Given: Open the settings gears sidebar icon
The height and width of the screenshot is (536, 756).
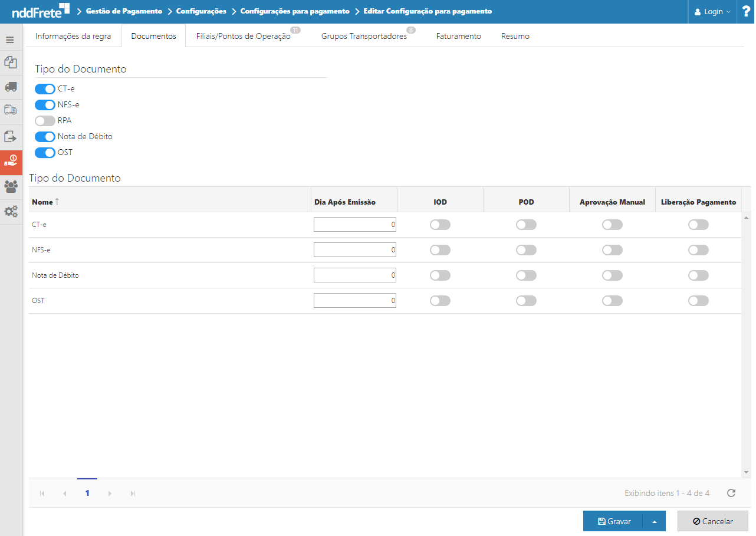Looking at the screenshot, I should (10, 211).
